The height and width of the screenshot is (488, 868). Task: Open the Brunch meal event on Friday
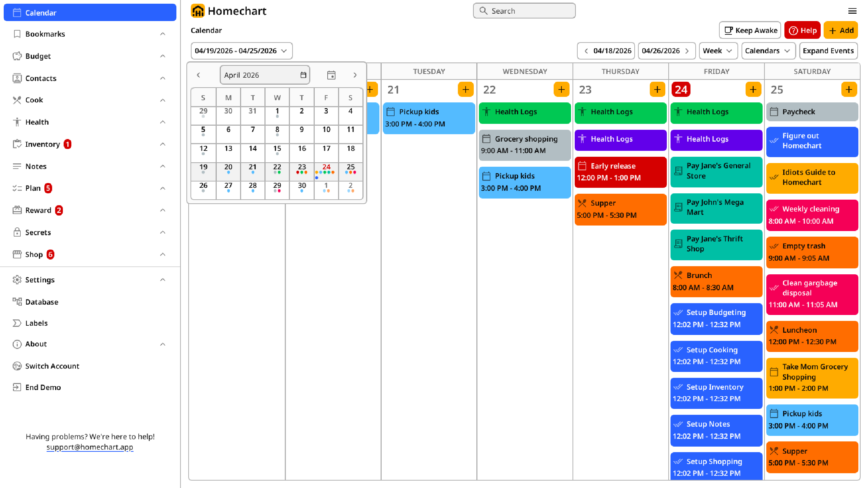click(x=716, y=282)
